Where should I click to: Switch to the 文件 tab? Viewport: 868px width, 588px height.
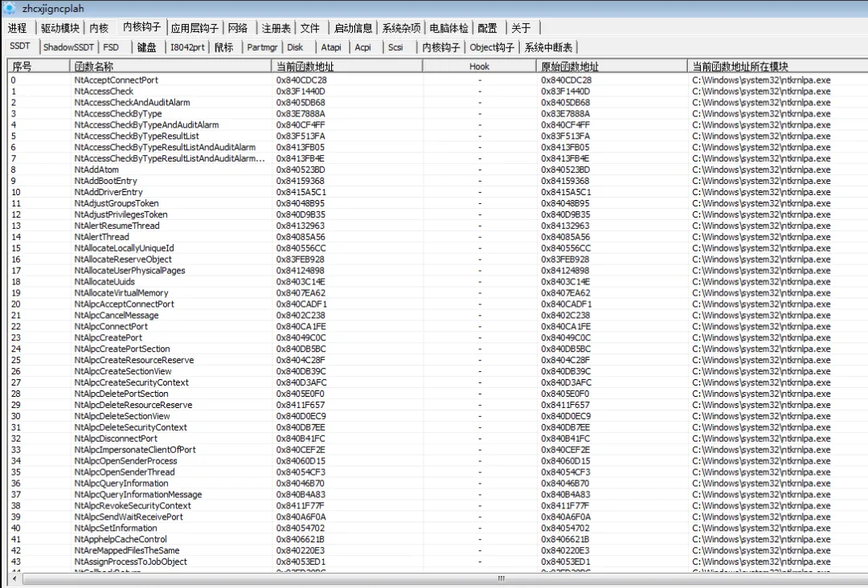pos(310,27)
